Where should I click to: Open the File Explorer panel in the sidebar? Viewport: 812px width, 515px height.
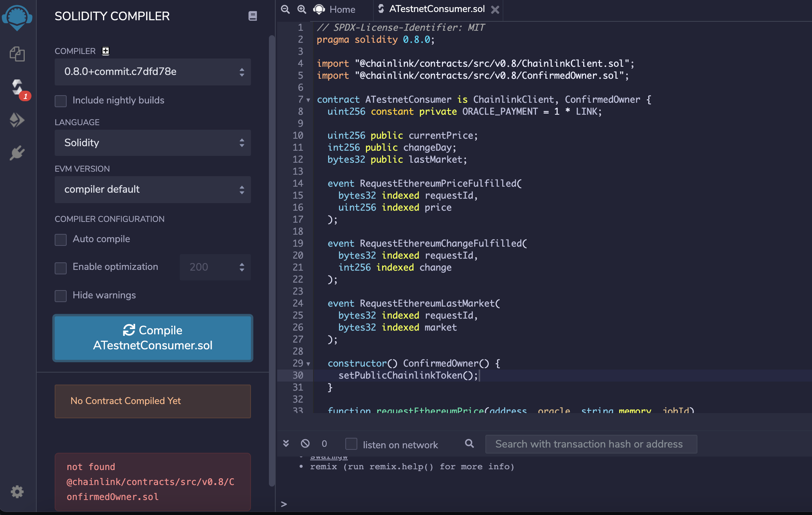point(17,54)
